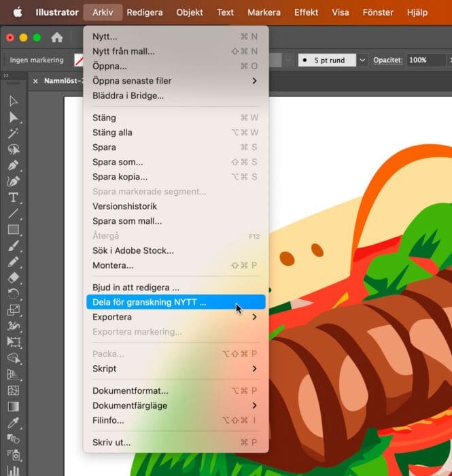Choose the Column Graph tool
Image resolution: width=452 pixels, height=476 pixels.
click(x=14, y=471)
